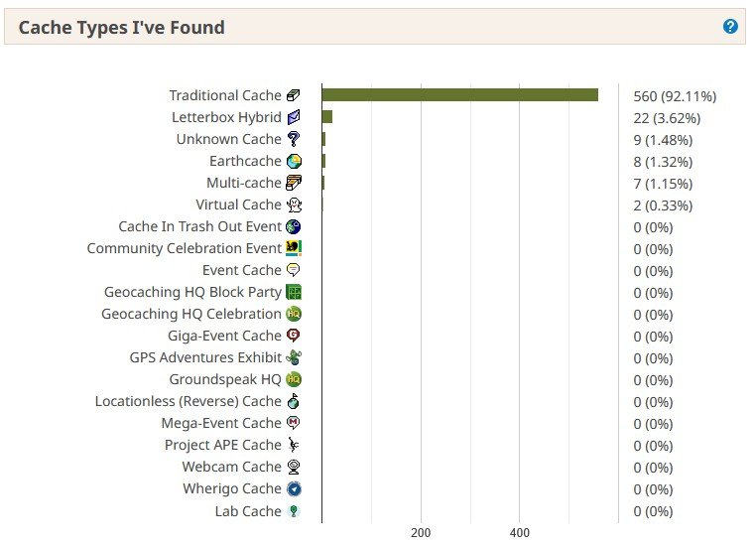Click the 'GPS Adventures Exhibit' label
This screenshot has width=756, height=547.
(206, 357)
